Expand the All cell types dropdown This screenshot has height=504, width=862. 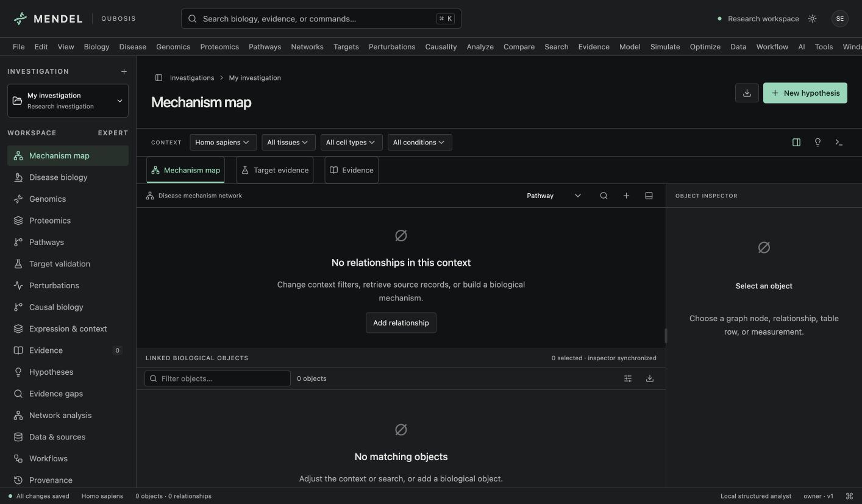[x=352, y=143]
